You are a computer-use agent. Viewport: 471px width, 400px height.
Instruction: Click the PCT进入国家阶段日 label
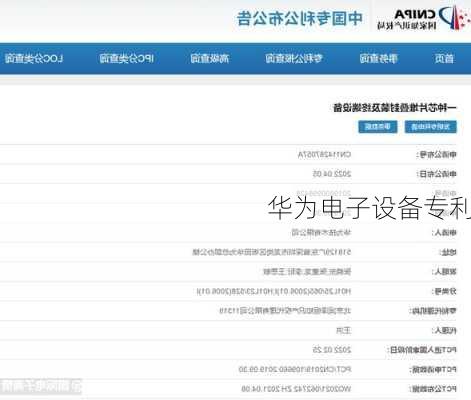point(421,350)
